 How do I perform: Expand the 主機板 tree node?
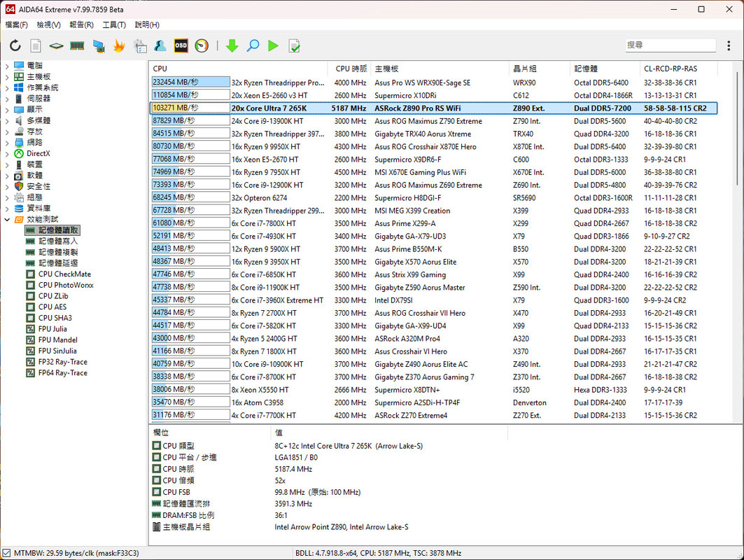pyautogui.click(x=6, y=76)
